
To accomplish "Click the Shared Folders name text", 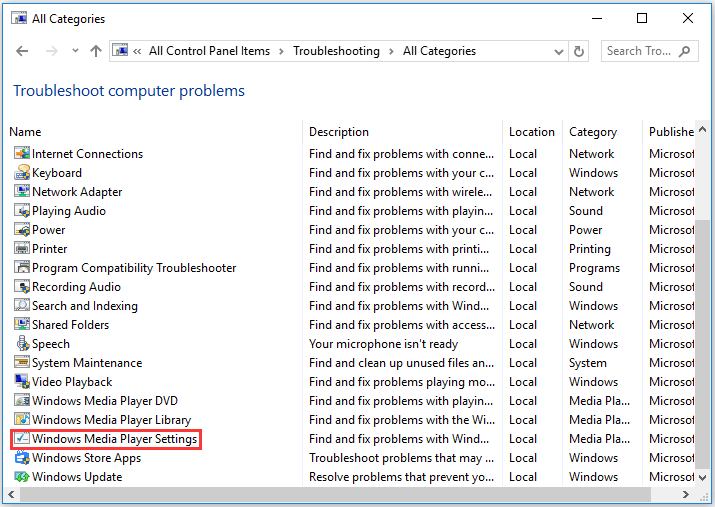I will pos(71,325).
